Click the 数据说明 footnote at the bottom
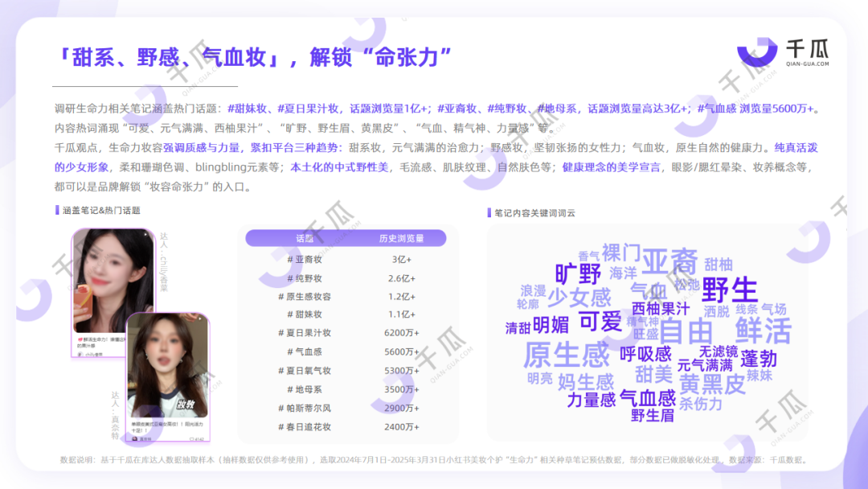This screenshot has width=868, height=489. point(435,460)
